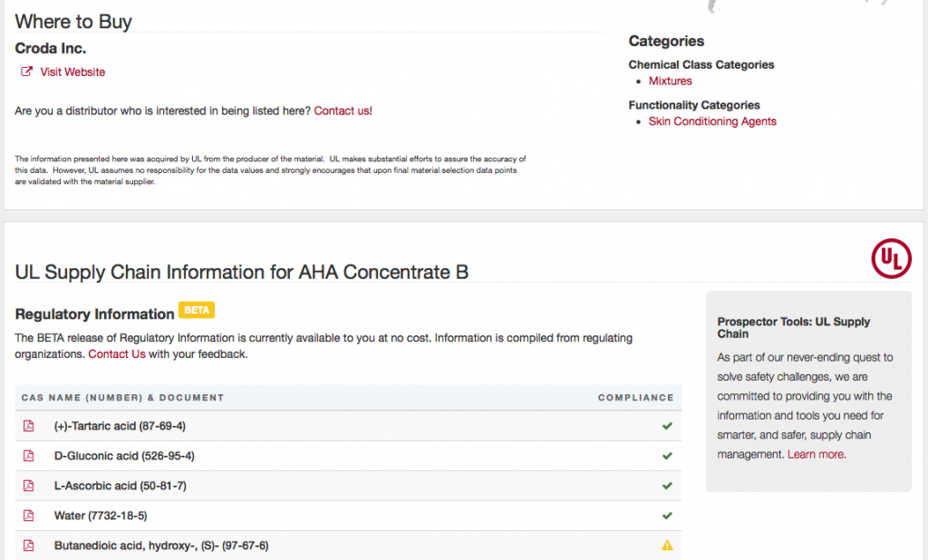Click the external link icon beside Visit Website
Screen dimensions: 928x560
(x=27, y=72)
